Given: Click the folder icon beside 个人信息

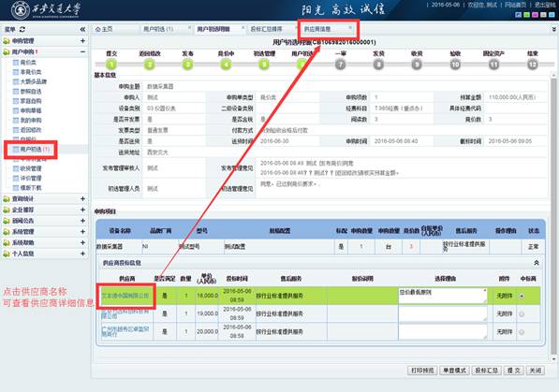Looking at the screenshot, I should pyautogui.click(x=7, y=254).
